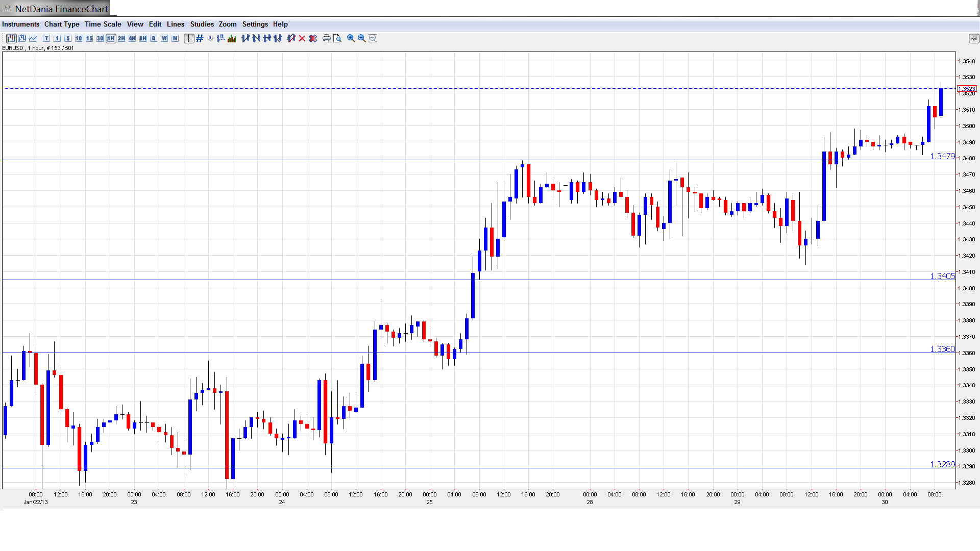Switch to line chart type icon
The image size is (980, 551).
33,38
